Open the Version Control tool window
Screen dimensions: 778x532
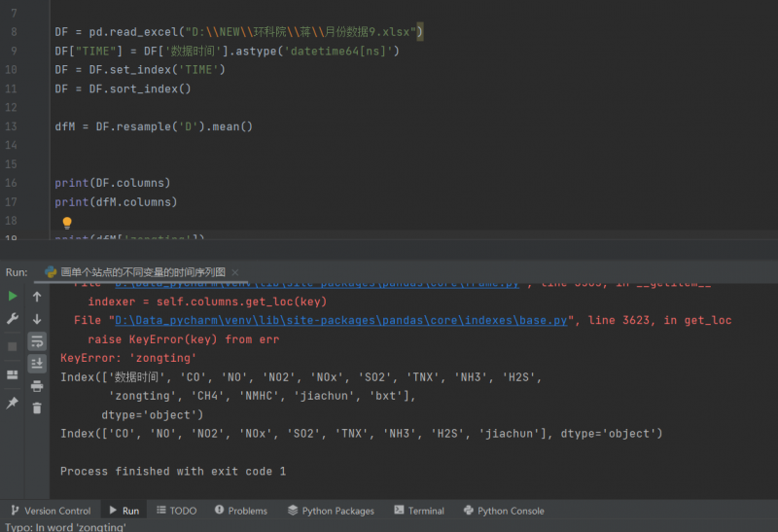(x=50, y=511)
